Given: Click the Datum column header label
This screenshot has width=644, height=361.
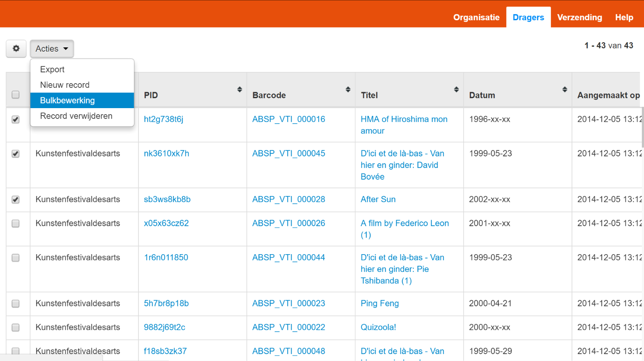Looking at the screenshot, I should click(x=482, y=95).
